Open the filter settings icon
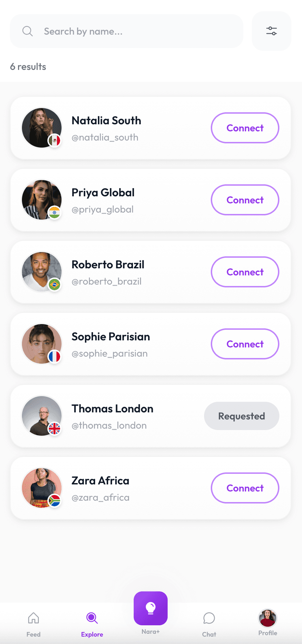 [x=271, y=31]
